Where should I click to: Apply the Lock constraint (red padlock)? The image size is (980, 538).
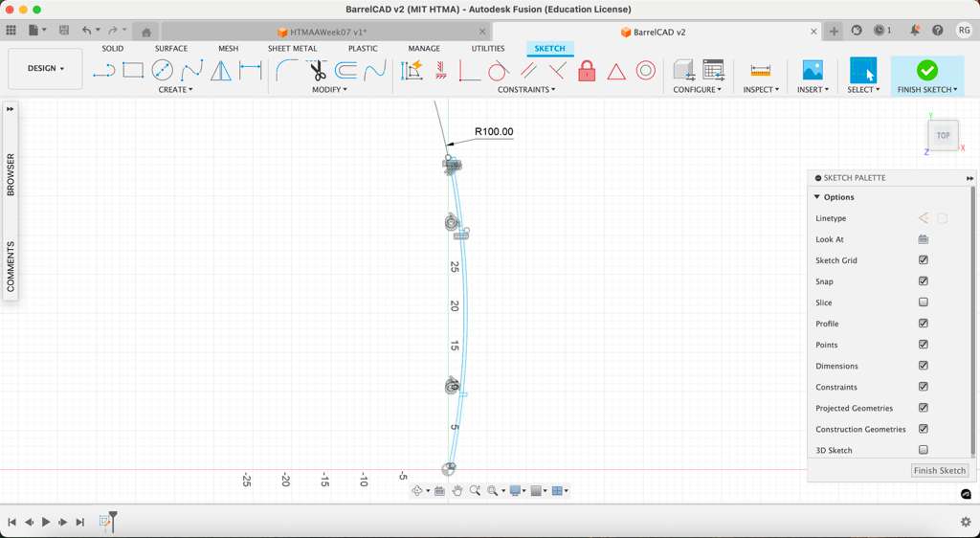pos(587,71)
